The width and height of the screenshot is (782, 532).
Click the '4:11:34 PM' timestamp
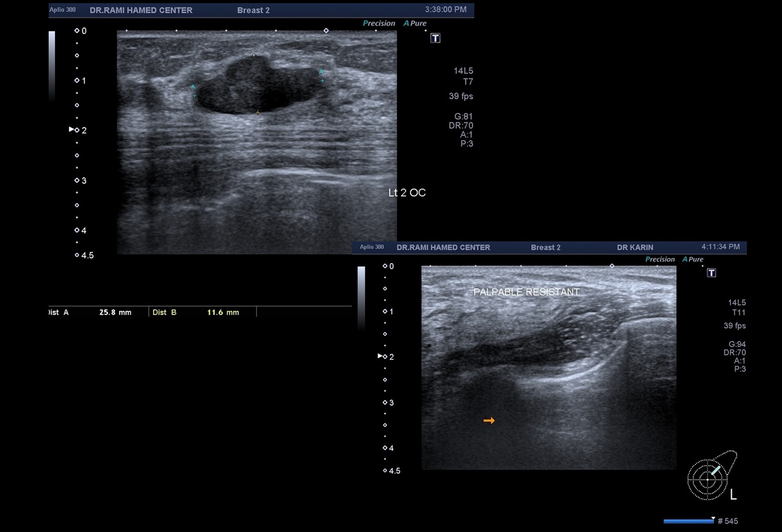tap(721, 246)
